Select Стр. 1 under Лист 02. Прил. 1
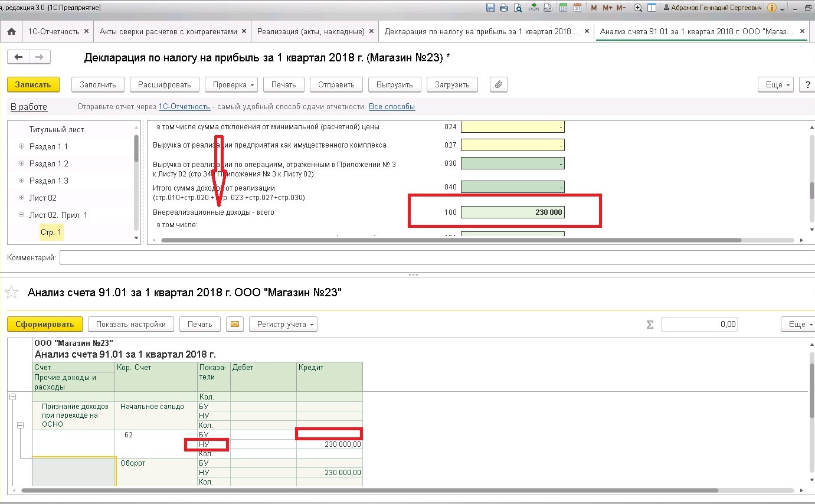Viewport: 815px width, 504px height. pyautogui.click(x=51, y=233)
